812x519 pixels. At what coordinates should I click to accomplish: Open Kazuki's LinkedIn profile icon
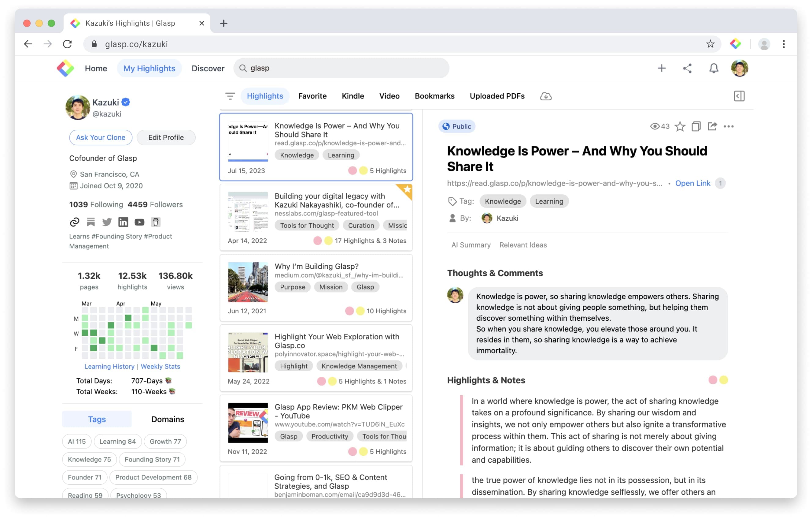coord(123,222)
